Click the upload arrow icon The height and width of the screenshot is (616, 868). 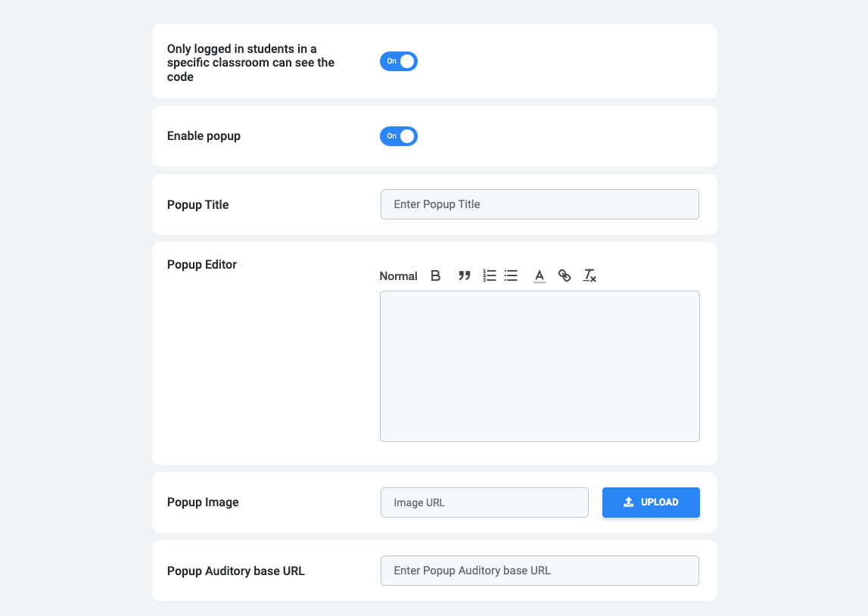click(628, 502)
